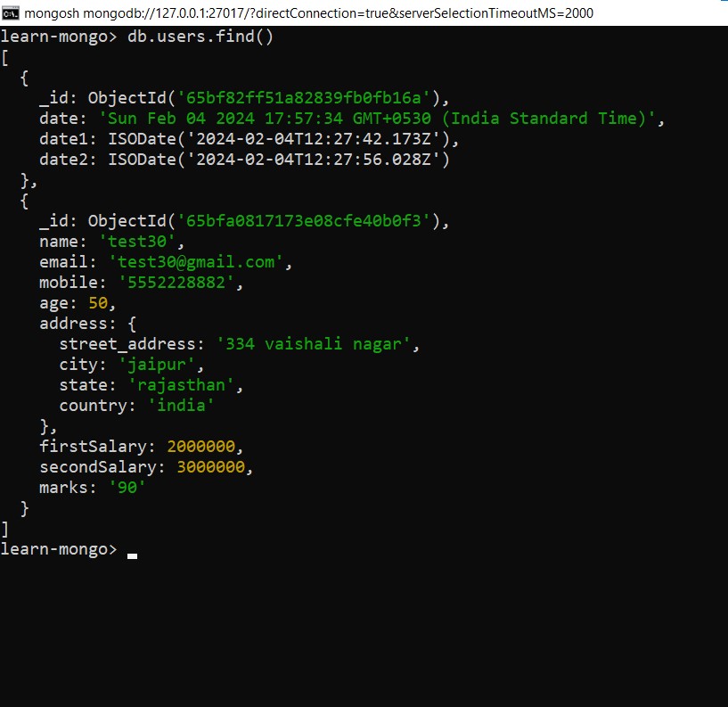728x707 pixels.
Task: Click the 'street_address:' key label
Action: pos(131,344)
